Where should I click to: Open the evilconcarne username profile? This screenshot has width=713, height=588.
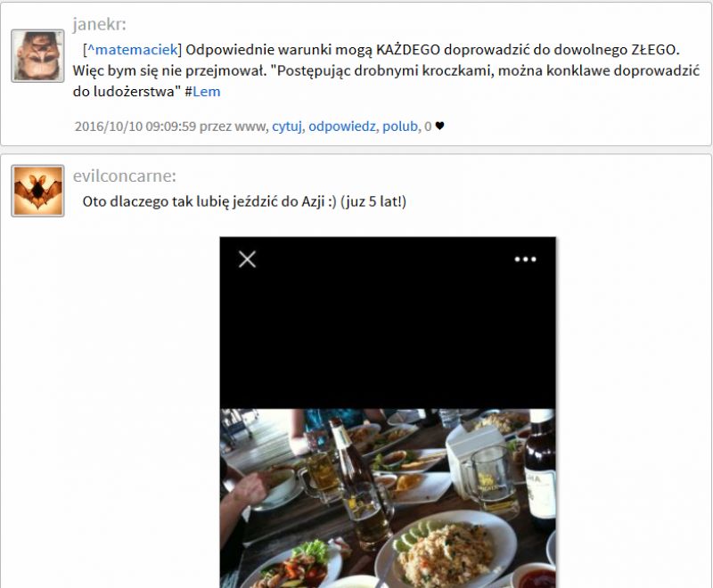pos(124,176)
